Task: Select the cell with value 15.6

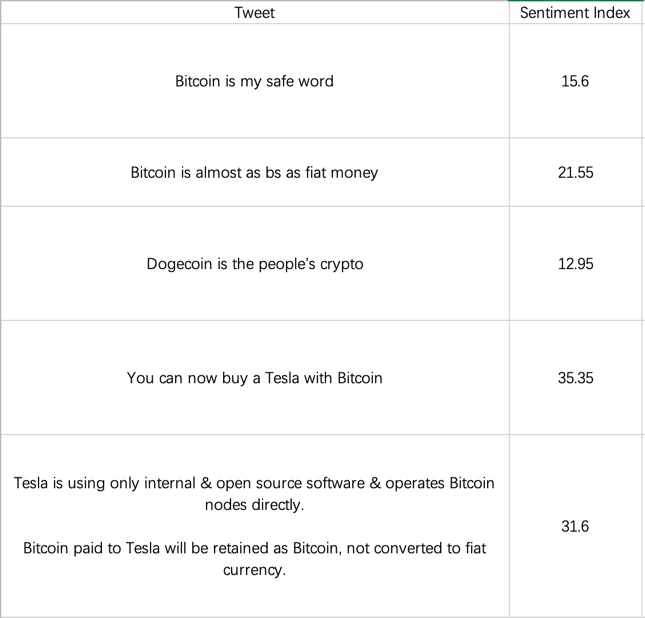Action: pyautogui.click(x=575, y=81)
